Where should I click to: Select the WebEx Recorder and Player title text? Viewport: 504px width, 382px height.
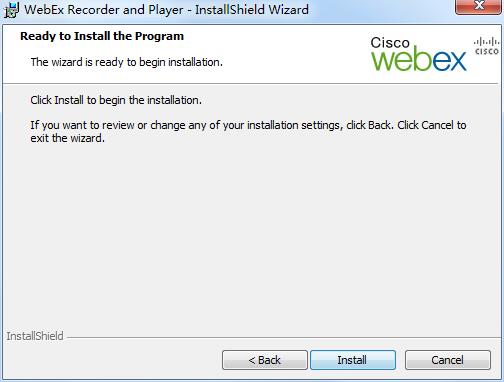(104, 10)
